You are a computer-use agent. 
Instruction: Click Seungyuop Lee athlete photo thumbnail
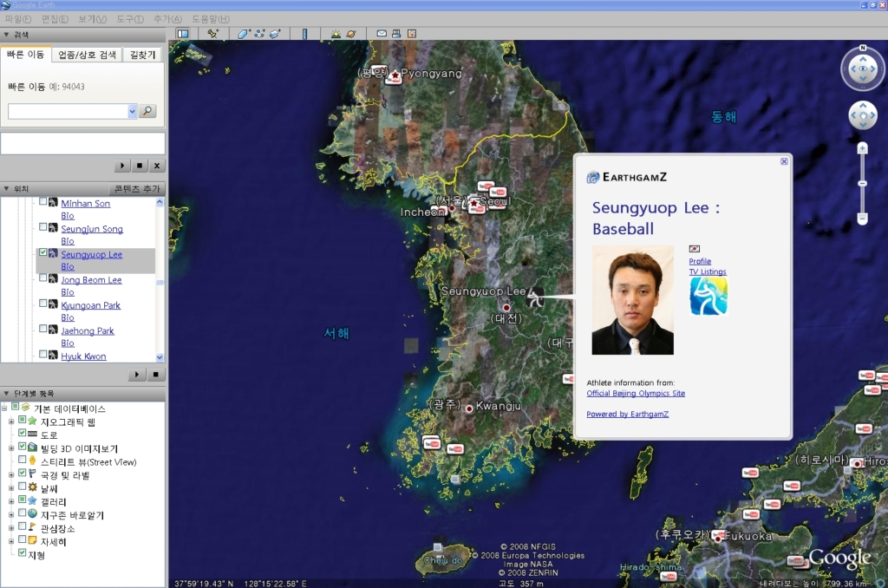[x=632, y=300]
